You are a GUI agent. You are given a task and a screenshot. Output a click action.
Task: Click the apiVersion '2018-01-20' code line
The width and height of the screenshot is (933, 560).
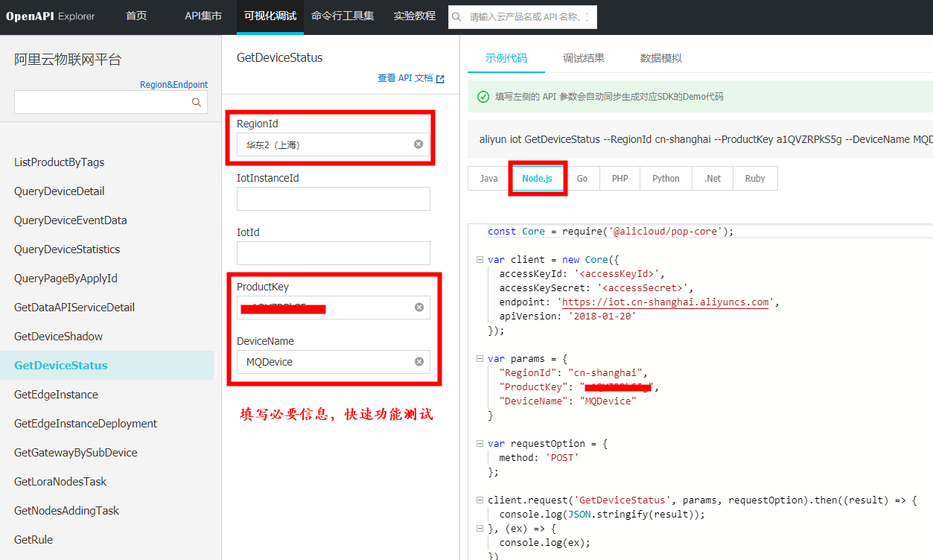(567, 316)
